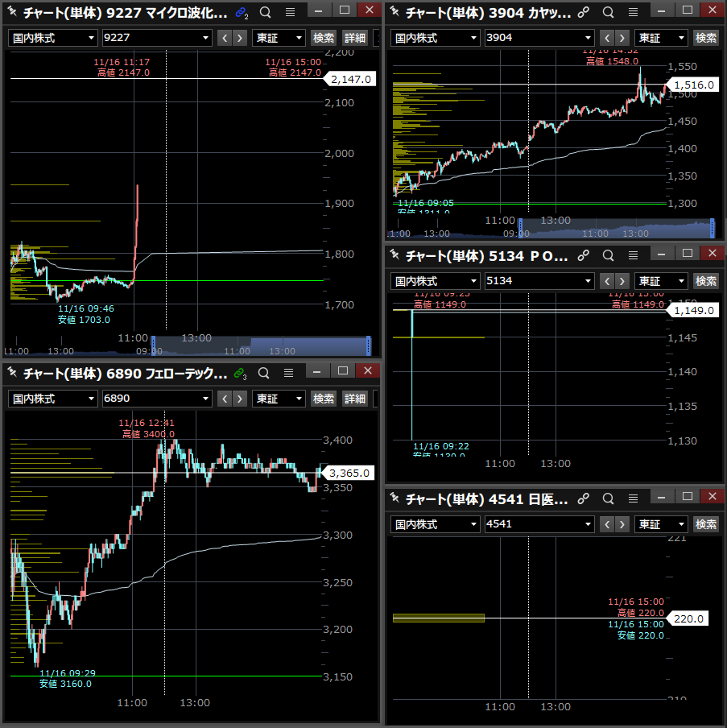Open the search magnifier on the 6890 chart
This screenshot has width=727, height=728.
[x=266, y=373]
